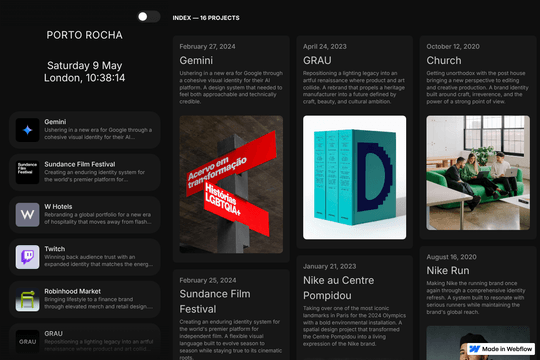Image resolution: width=540 pixels, height=360 pixels.
Task: Click the W Hotels description in sidebar
Action: (98, 218)
